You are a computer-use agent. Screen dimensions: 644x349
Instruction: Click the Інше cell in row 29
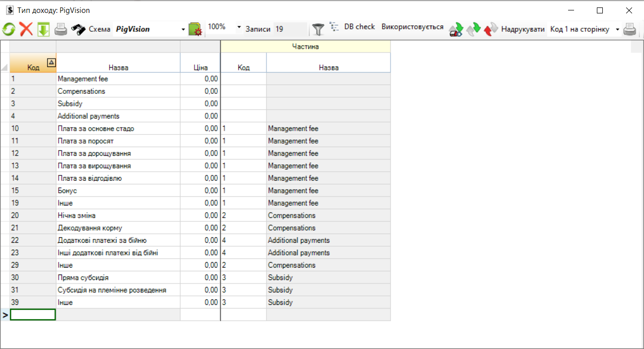tap(118, 265)
